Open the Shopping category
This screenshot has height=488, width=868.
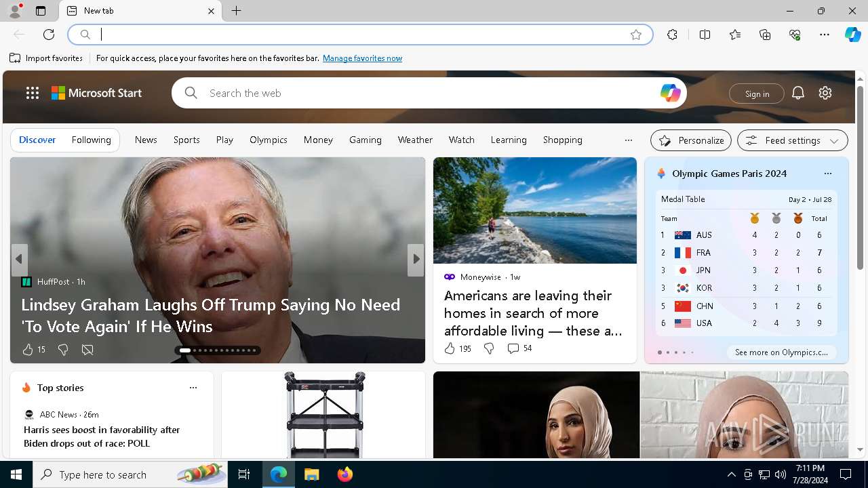tap(563, 140)
